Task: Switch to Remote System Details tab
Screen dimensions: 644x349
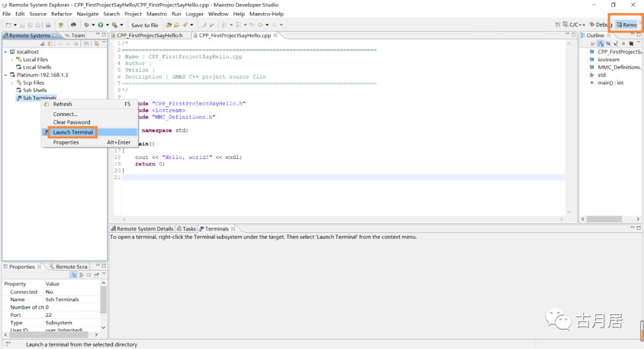Action: click(142, 229)
